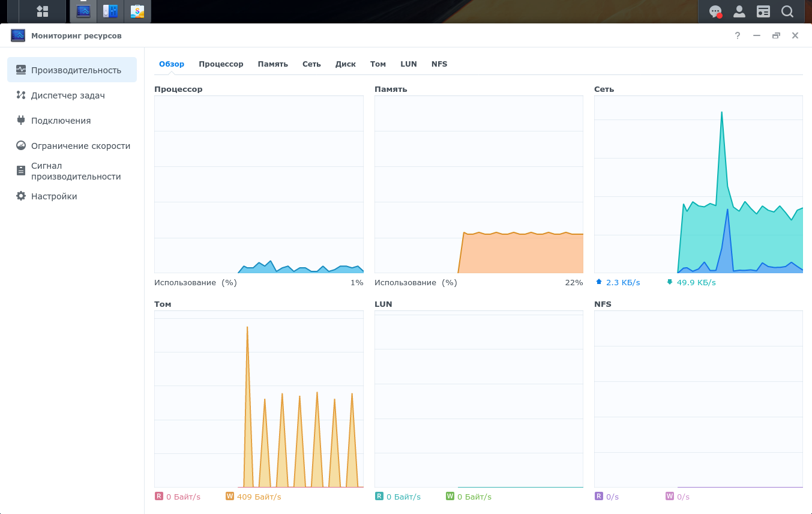
Task: Open the main menu grid icon
Action: pos(43,11)
